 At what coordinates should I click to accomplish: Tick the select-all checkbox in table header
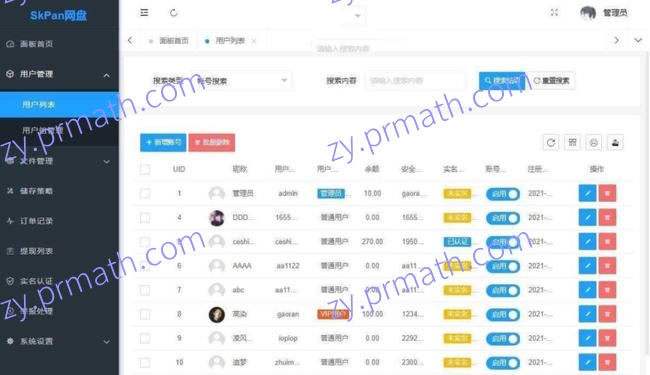[x=145, y=169]
